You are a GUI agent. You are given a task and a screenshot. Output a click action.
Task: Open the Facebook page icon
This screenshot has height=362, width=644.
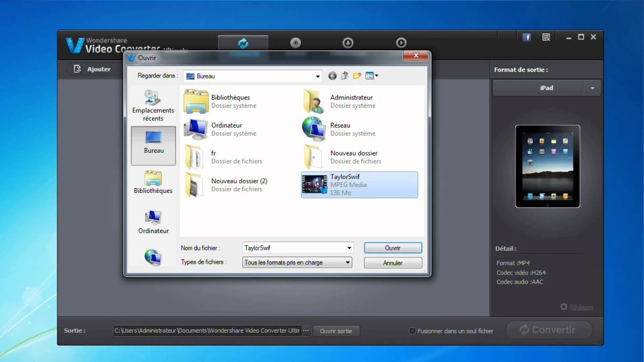tap(527, 37)
